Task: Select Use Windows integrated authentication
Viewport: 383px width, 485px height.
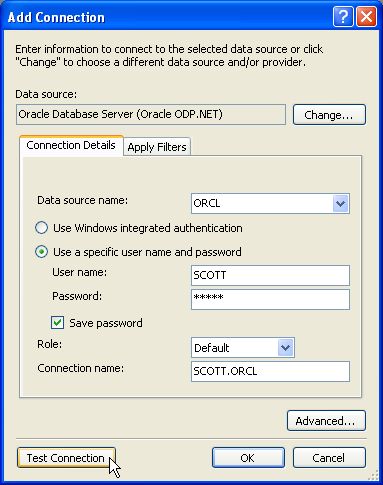Action: [41, 228]
